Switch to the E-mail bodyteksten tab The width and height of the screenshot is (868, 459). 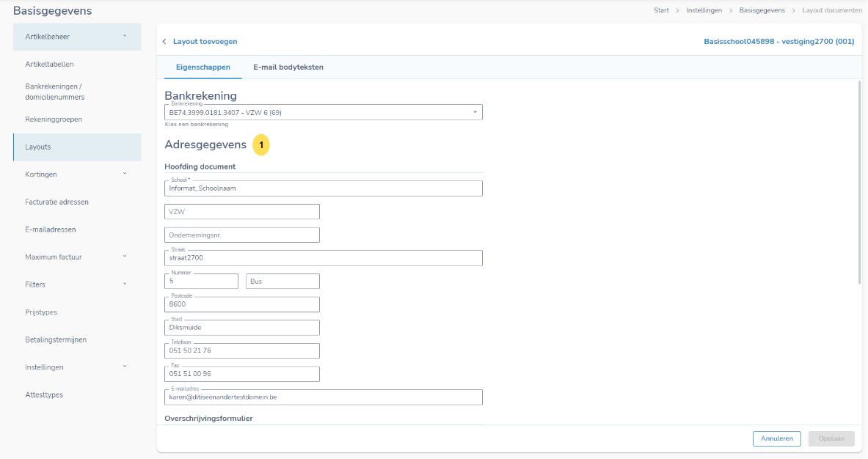pos(288,67)
